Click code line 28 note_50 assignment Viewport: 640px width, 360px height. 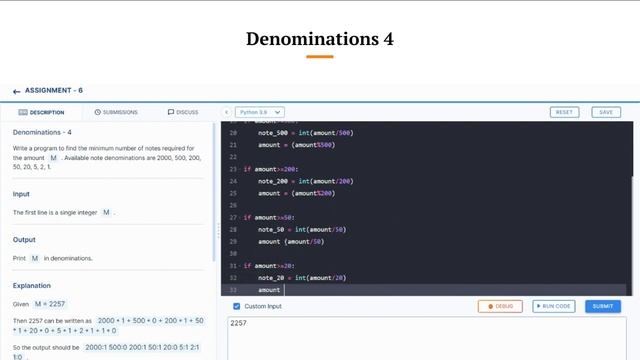[302, 230]
